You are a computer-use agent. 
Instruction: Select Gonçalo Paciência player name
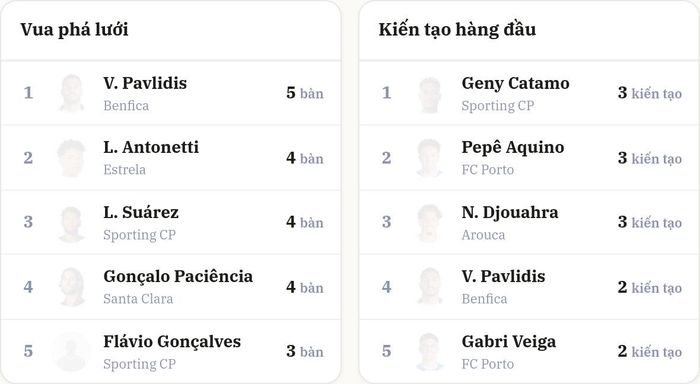[x=178, y=276]
